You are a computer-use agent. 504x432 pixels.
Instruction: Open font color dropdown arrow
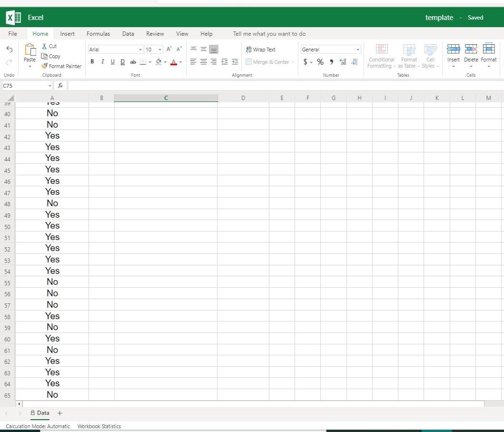click(x=180, y=62)
